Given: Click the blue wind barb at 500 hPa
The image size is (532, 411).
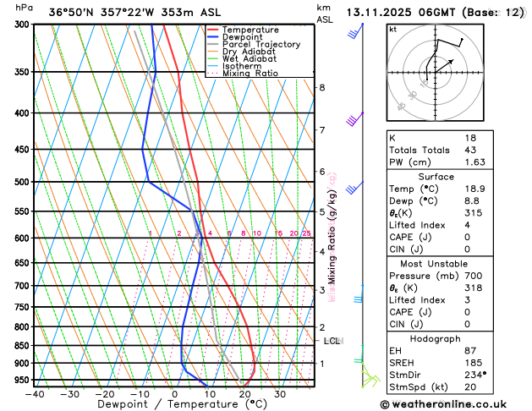Looking at the screenshot, I should pyautogui.click(x=354, y=188).
